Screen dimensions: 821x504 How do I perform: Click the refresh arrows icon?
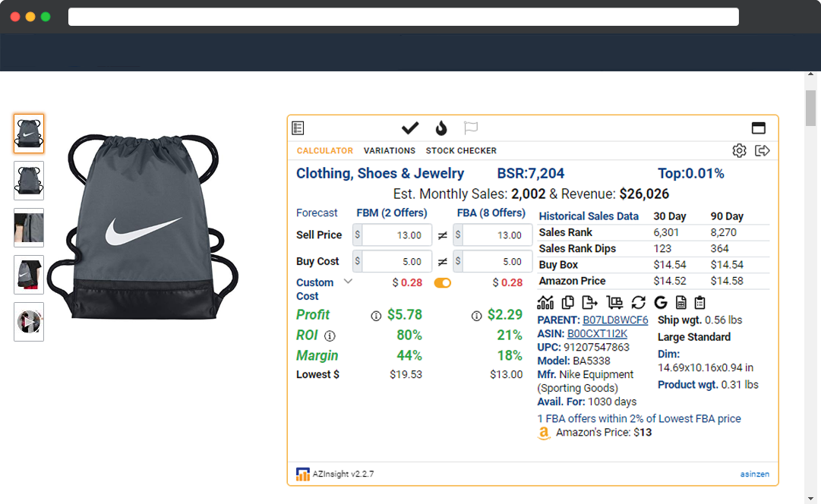(638, 303)
